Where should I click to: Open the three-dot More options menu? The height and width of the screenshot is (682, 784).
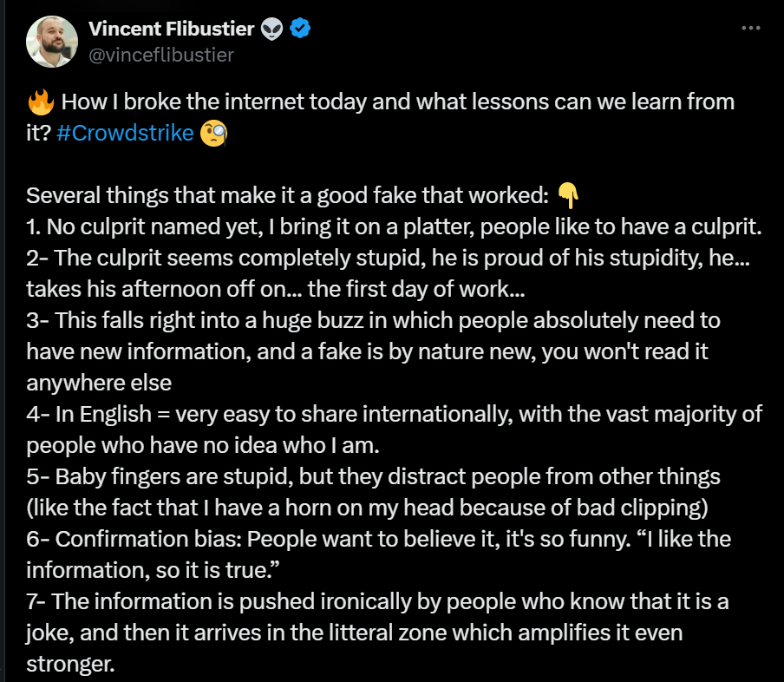pos(751,28)
